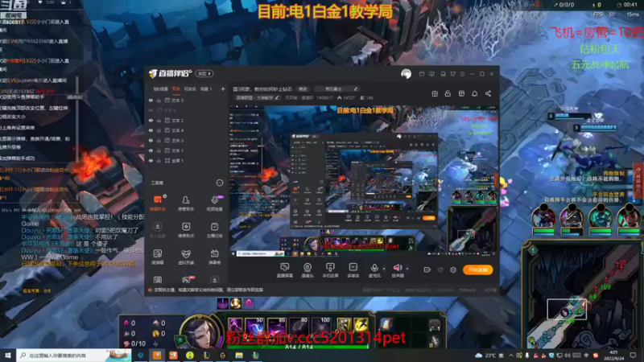Click the shop-store icon beside notification bell
644x362 pixels.
(461, 93)
